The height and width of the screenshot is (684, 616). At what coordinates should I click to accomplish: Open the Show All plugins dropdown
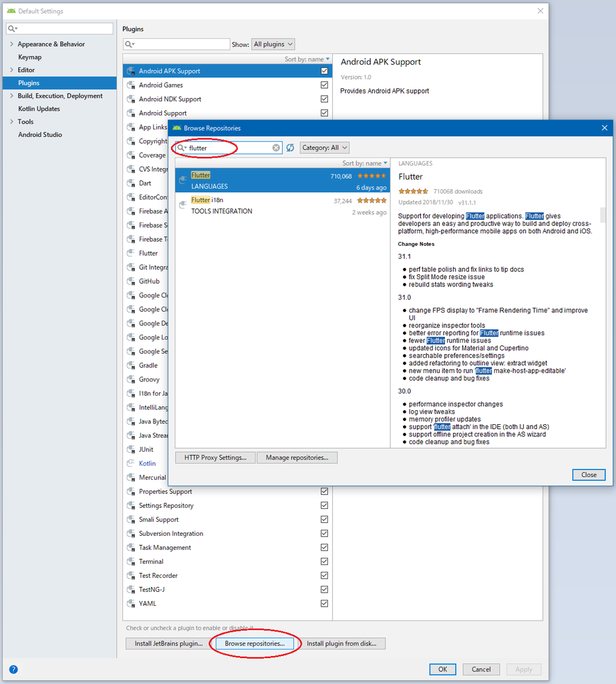tap(273, 44)
